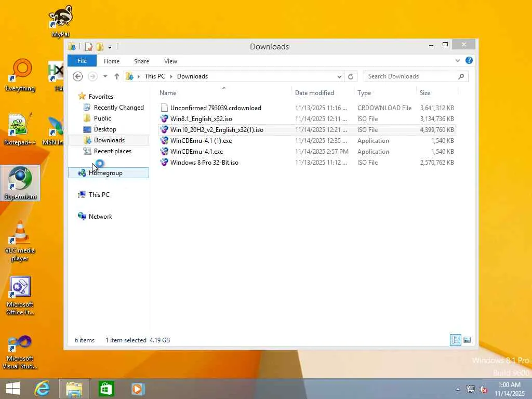Open Microsoft Office Fr... desktop shortcut

click(x=20, y=296)
